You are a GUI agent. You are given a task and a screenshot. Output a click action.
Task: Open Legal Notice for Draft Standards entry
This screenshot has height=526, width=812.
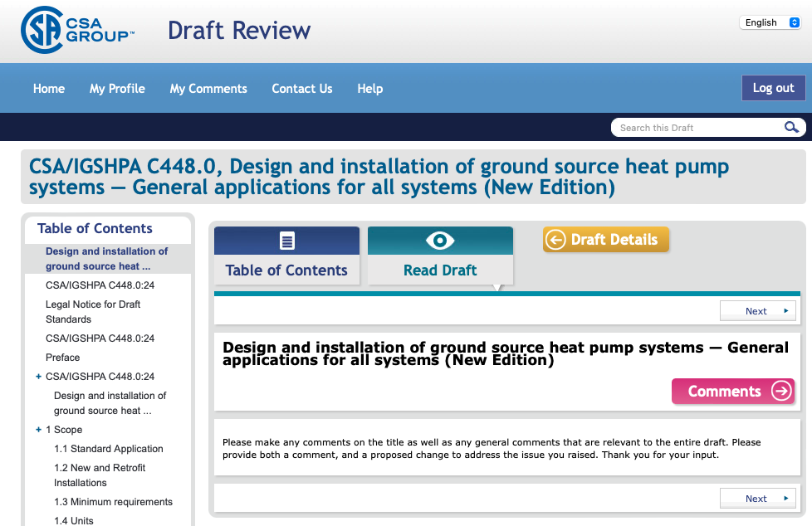tap(93, 312)
